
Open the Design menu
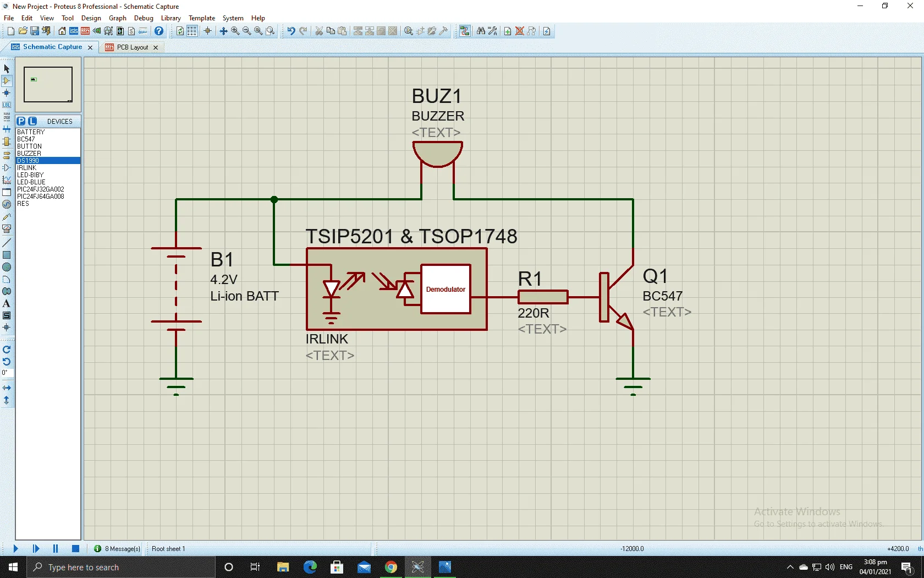click(91, 18)
